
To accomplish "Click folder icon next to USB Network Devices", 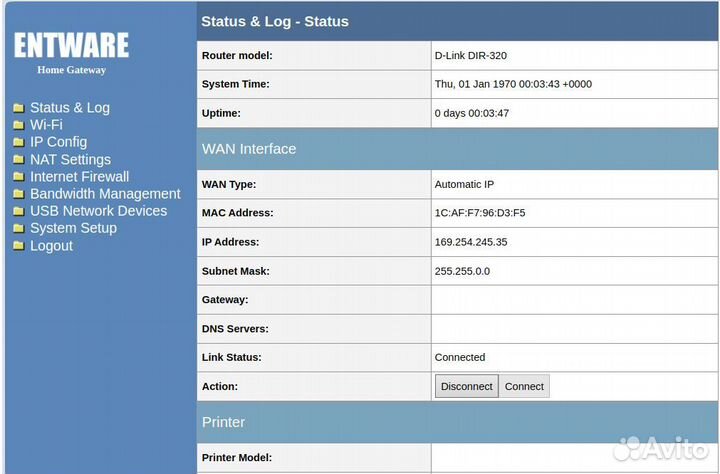I will [x=18, y=211].
